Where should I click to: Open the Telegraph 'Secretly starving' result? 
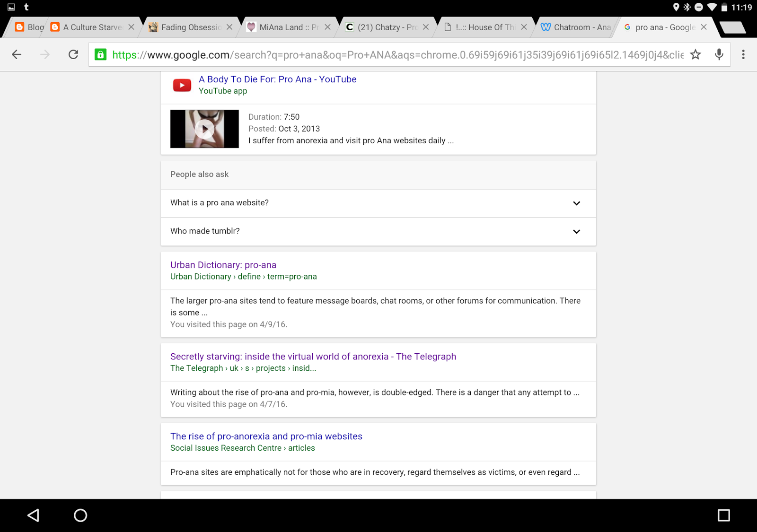[x=313, y=357]
